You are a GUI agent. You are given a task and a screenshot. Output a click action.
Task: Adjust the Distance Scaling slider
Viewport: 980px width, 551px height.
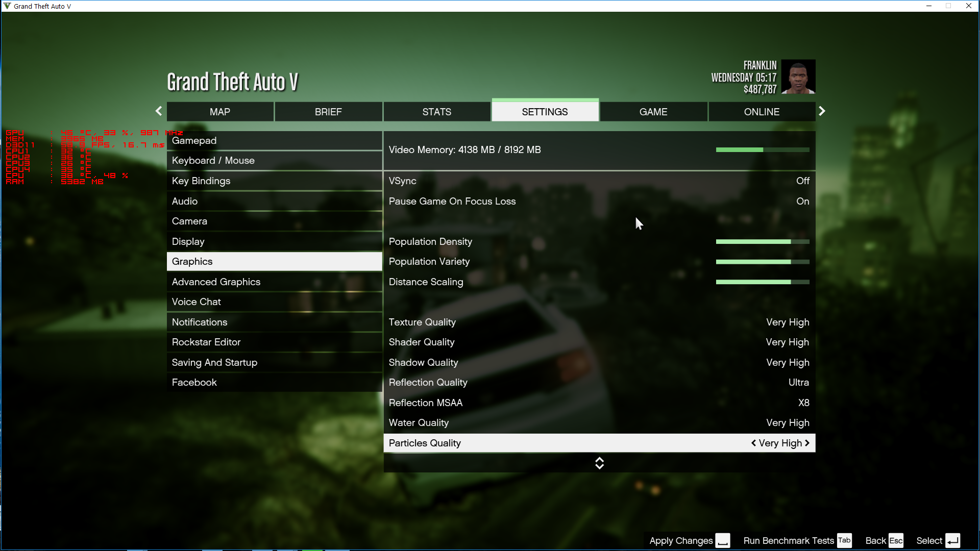[763, 282]
